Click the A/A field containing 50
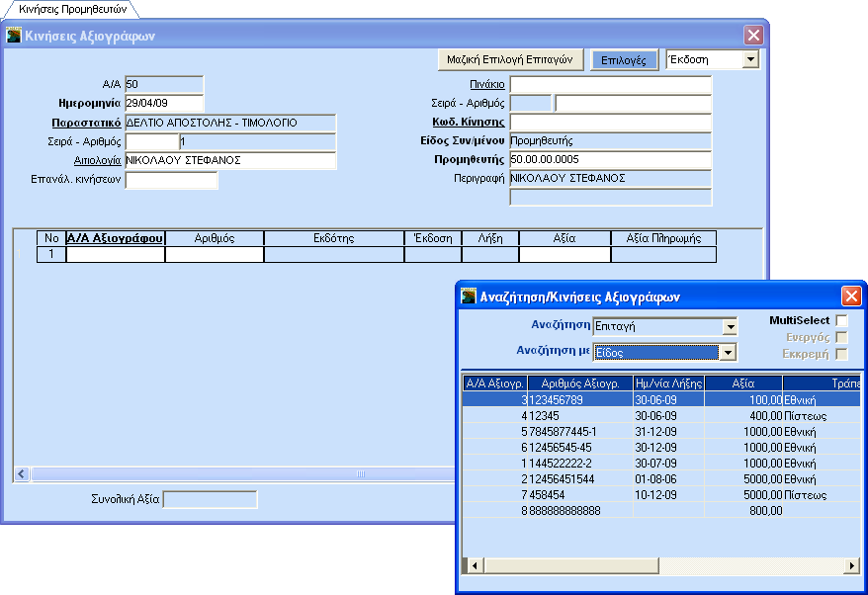The height and width of the screenshot is (595, 868). coord(164,84)
